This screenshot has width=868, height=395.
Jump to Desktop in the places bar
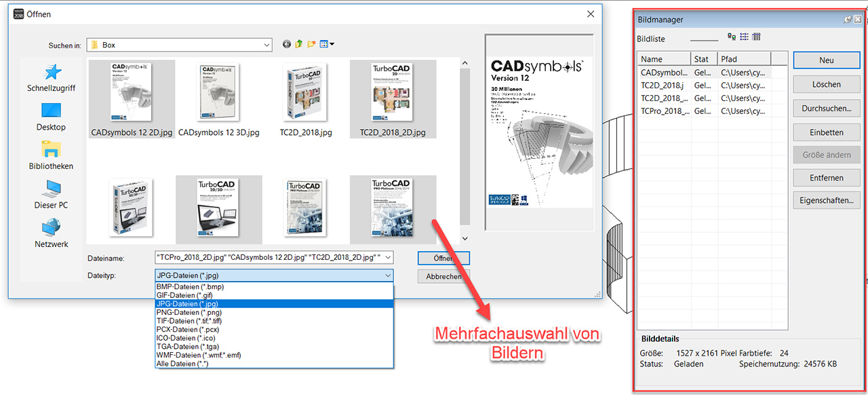(52, 117)
